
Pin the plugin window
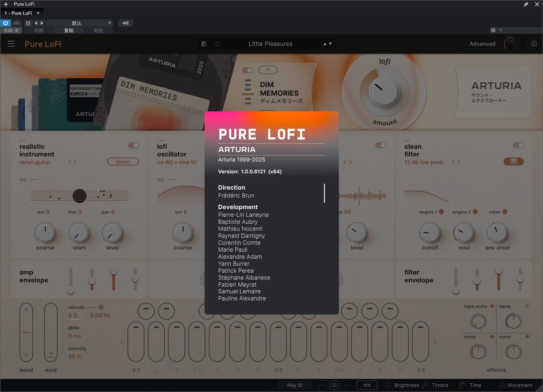tap(526, 4)
